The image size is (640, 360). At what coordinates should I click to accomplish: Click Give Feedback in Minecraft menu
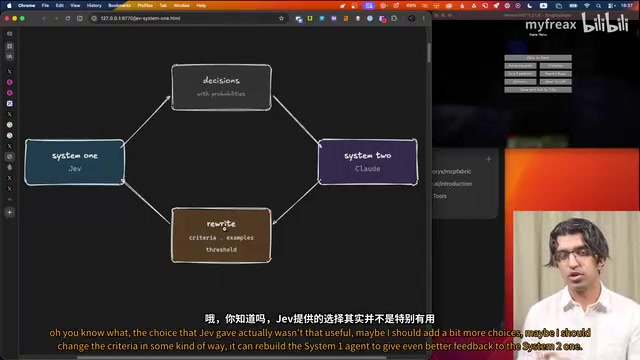[520, 74]
